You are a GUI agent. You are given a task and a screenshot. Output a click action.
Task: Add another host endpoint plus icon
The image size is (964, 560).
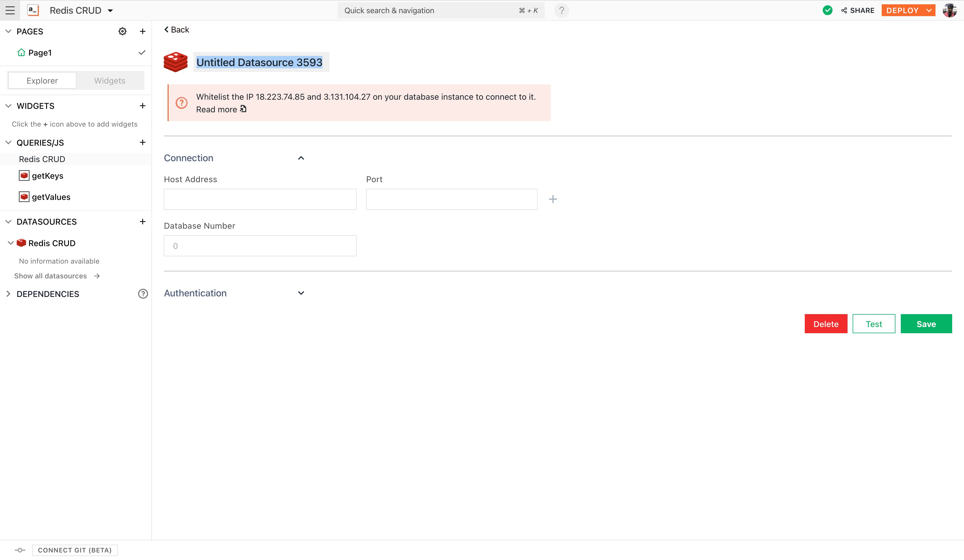552,199
